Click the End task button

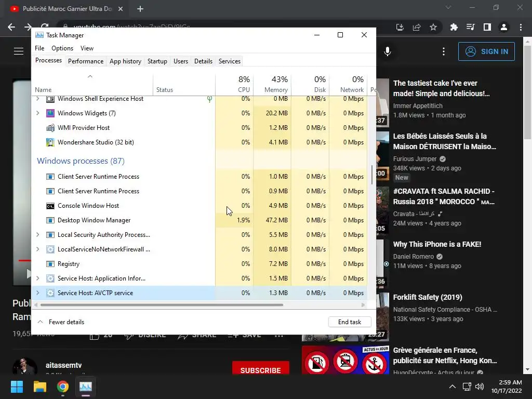(350, 322)
